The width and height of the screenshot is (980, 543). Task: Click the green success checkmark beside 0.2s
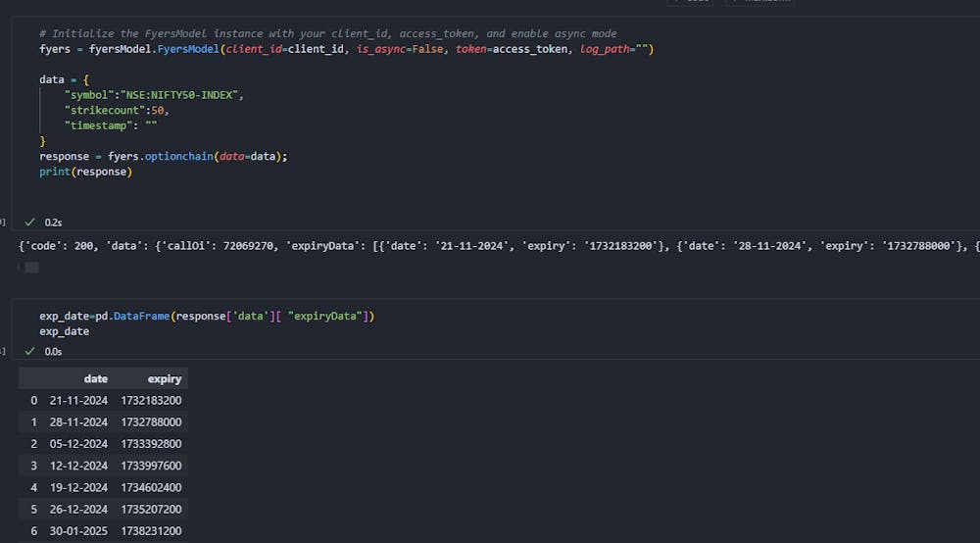coord(29,222)
